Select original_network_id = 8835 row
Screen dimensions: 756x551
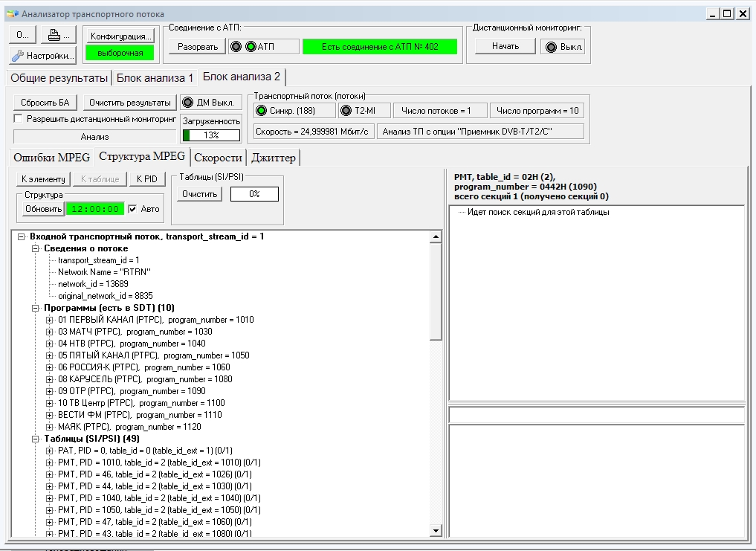click(x=106, y=296)
